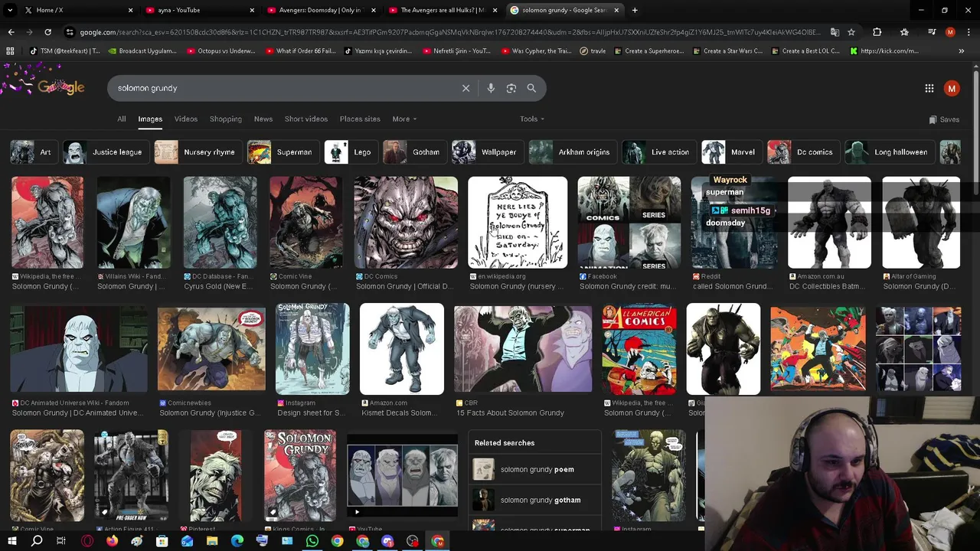Open the TSM (@teekfeast) bookmark
Screen dimensions: 980x551
pos(65,51)
